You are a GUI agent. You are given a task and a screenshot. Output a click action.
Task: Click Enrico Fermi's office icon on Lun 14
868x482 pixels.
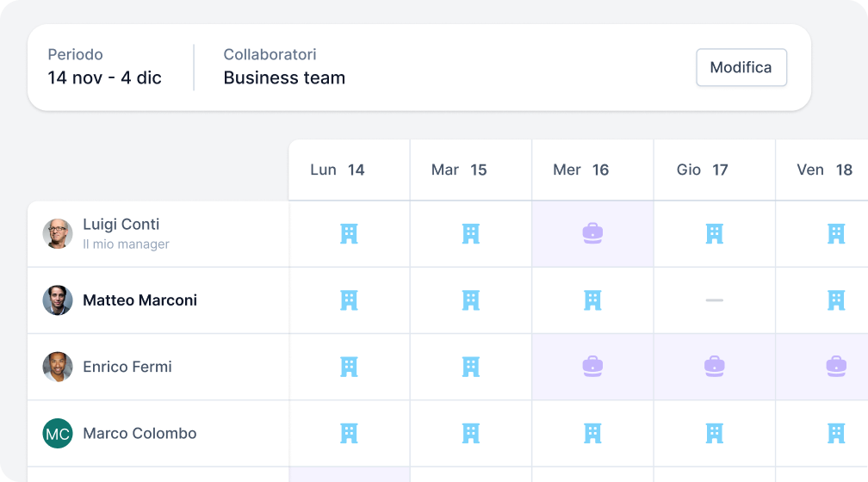coord(349,367)
